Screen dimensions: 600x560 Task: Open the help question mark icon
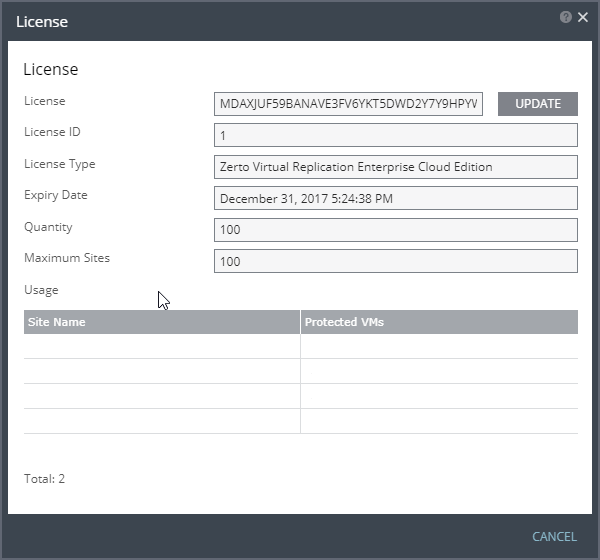click(x=566, y=17)
